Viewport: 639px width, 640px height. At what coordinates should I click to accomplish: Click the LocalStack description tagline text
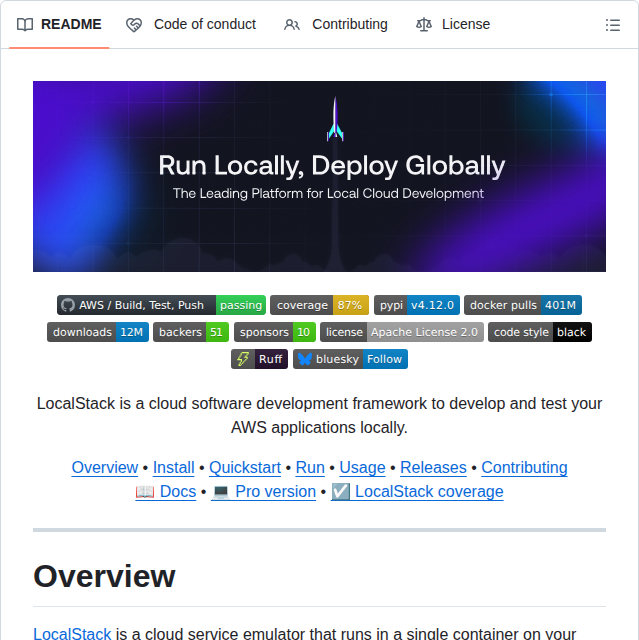320,416
